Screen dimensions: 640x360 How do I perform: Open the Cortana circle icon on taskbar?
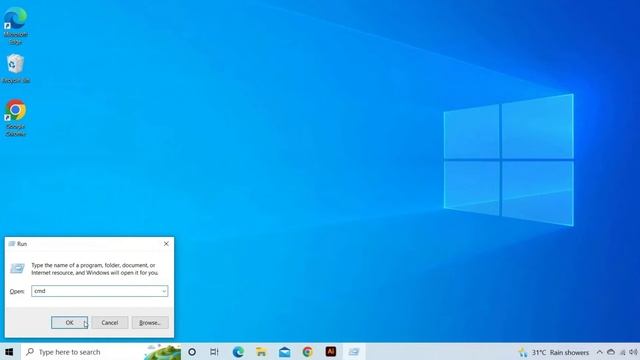point(192,352)
